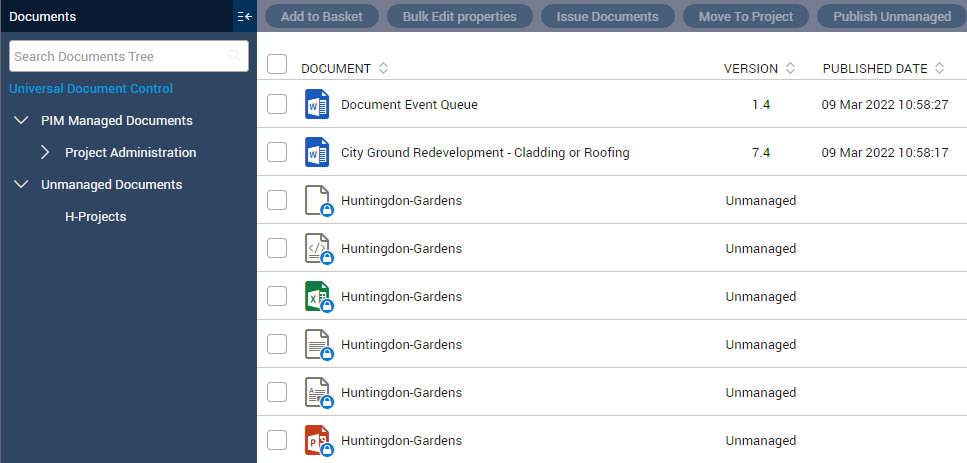Screen dimensions: 967x463
Task: Click the DOCUMENT column header
Action: coord(336,68)
